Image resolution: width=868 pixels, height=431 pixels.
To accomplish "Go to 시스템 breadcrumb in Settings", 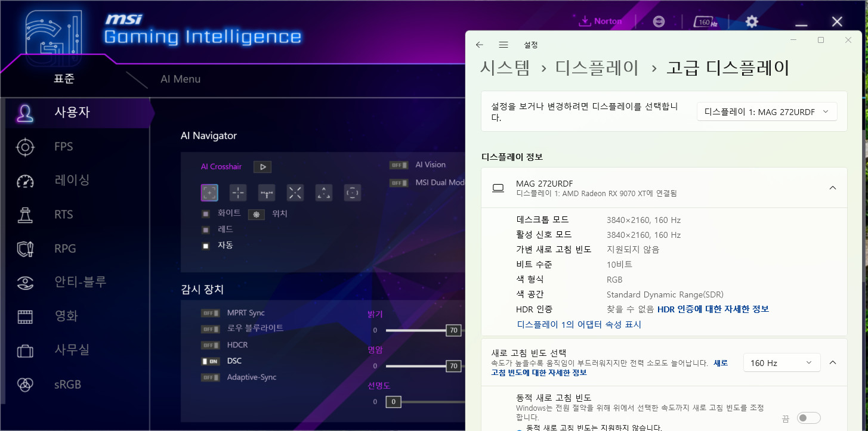I will [505, 68].
